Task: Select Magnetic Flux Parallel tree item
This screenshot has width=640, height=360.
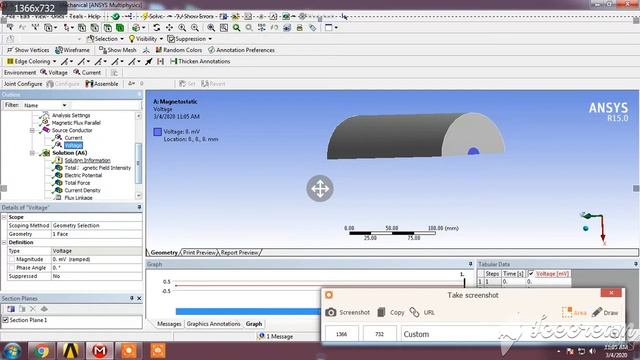Action: pyautogui.click(x=76, y=123)
